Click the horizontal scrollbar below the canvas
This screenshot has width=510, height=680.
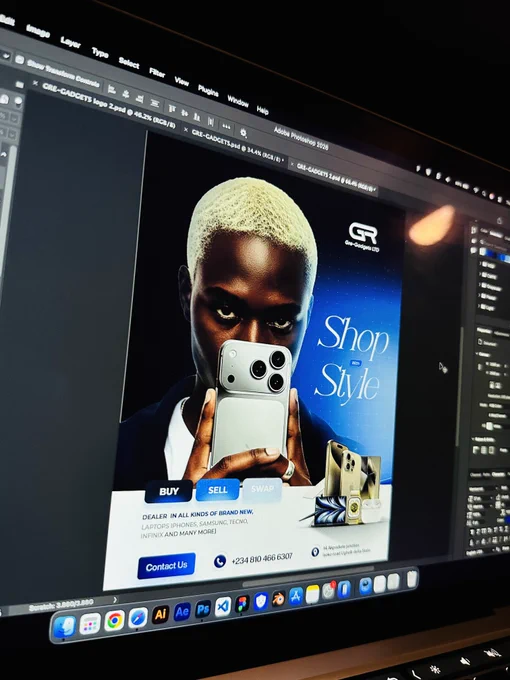pyautogui.click(x=308, y=578)
